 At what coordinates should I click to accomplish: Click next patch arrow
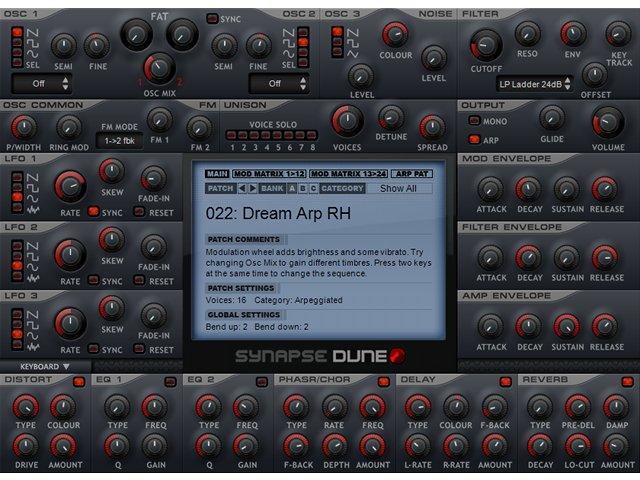253,188
